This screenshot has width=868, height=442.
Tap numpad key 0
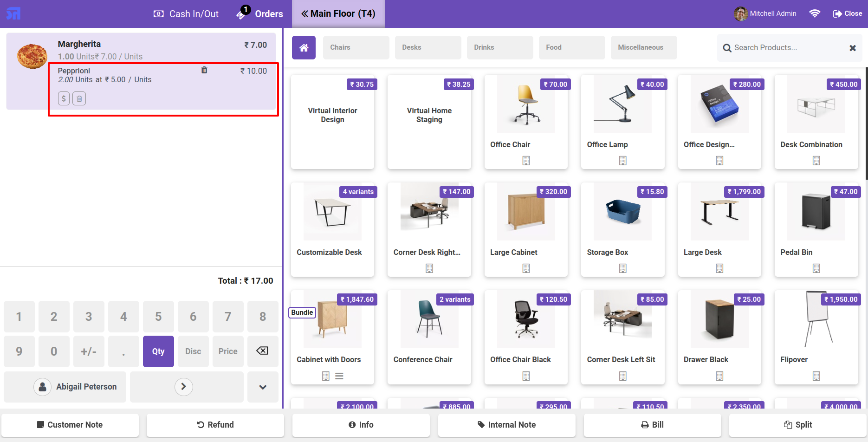(54, 351)
